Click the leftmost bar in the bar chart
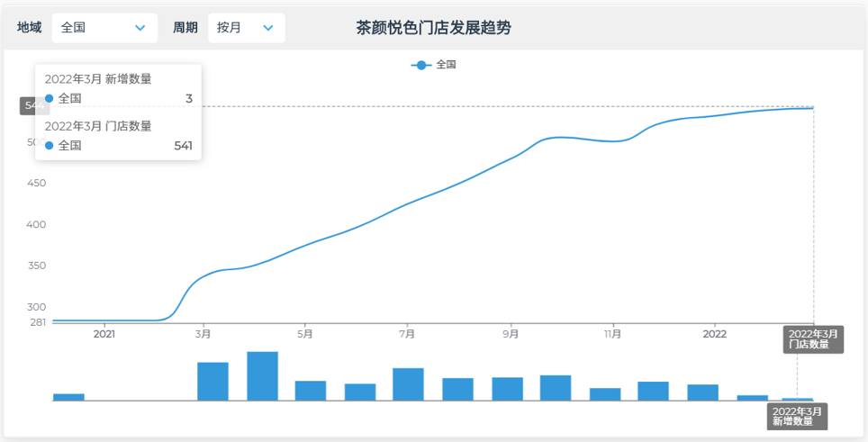The image size is (868, 442). click(68, 396)
